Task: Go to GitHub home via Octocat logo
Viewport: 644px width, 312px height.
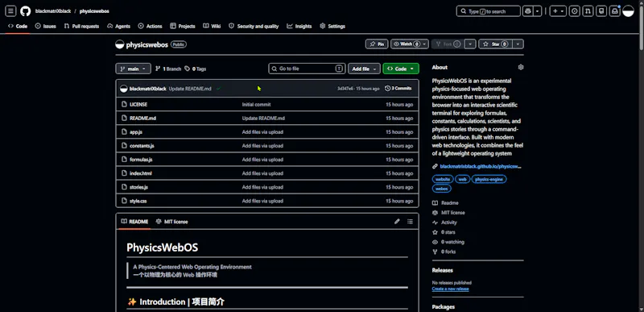Action: point(26,11)
